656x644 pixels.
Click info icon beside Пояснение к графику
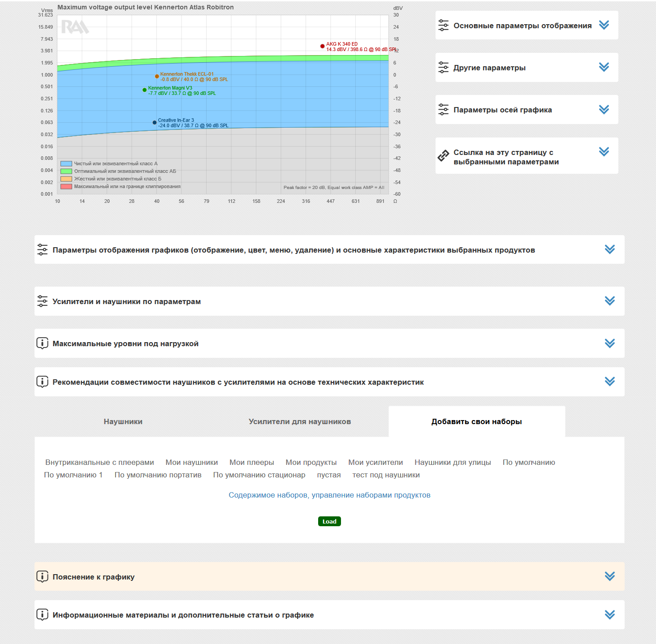click(x=42, y=577)
